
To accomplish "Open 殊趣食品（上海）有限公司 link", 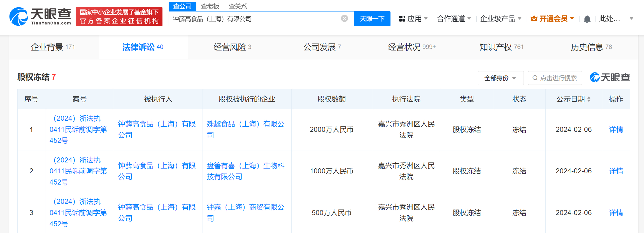I will [246, 129].
